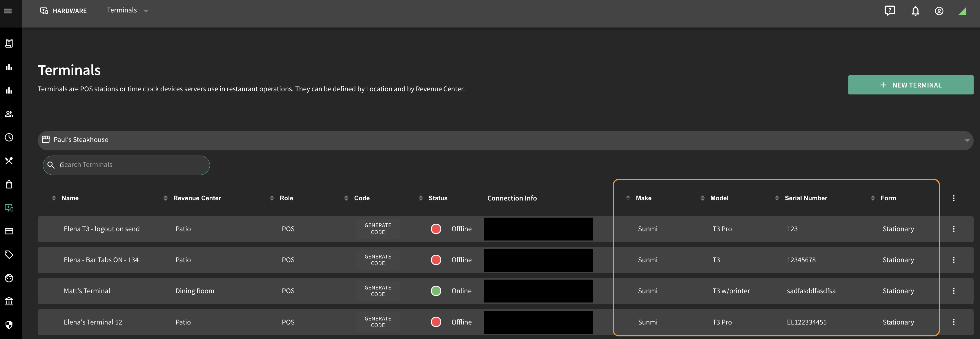Image resolution: width=980 pixels, height=339 pixels.
Task: Open the notifications bell
Action: pyautogui.click(x=915, y=11)
